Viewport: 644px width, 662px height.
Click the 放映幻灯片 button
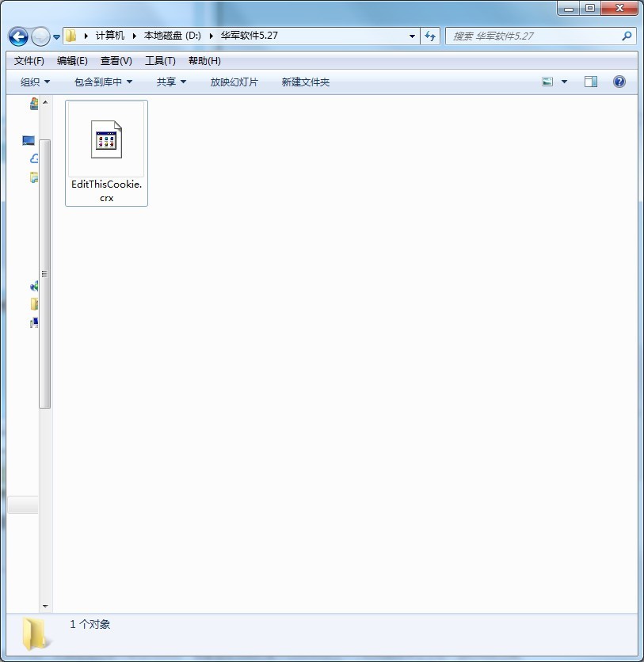(234, 82)
